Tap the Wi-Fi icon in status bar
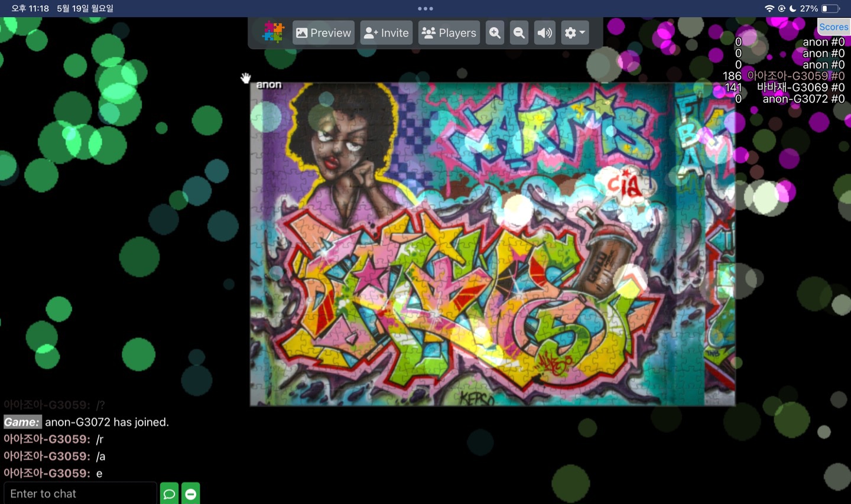851x504 pixels. coord(769,8)
